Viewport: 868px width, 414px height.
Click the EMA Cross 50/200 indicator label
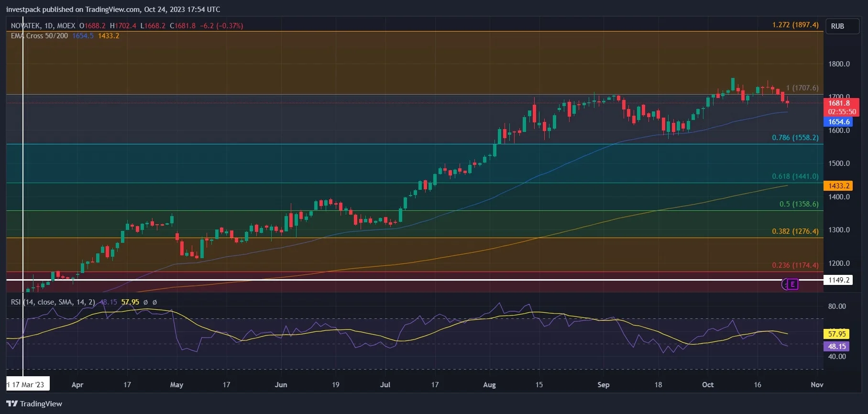pyautogui.click(x=39, y=36)
